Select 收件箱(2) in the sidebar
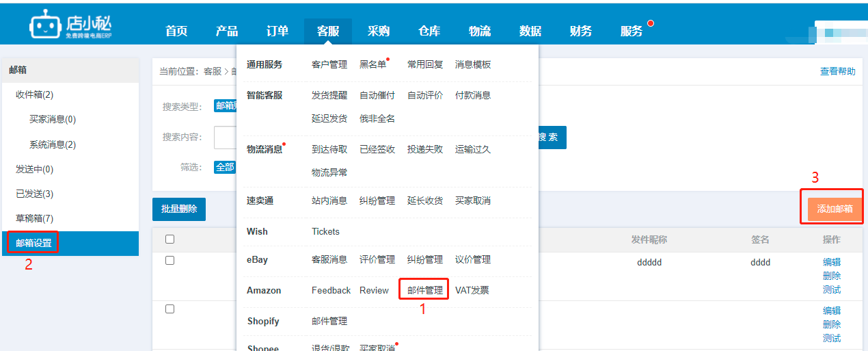868x351 pixels. point(34,94)
